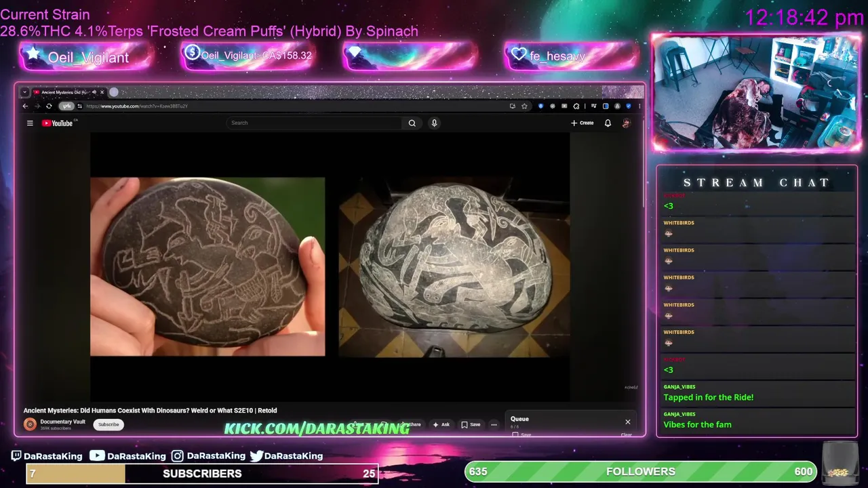Click the KICK.COM/DARASTAKING overlay text

point(317,428)
